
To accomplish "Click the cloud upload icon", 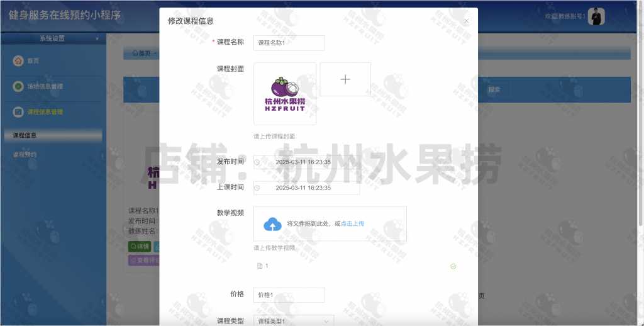I will tap(272, 224).
